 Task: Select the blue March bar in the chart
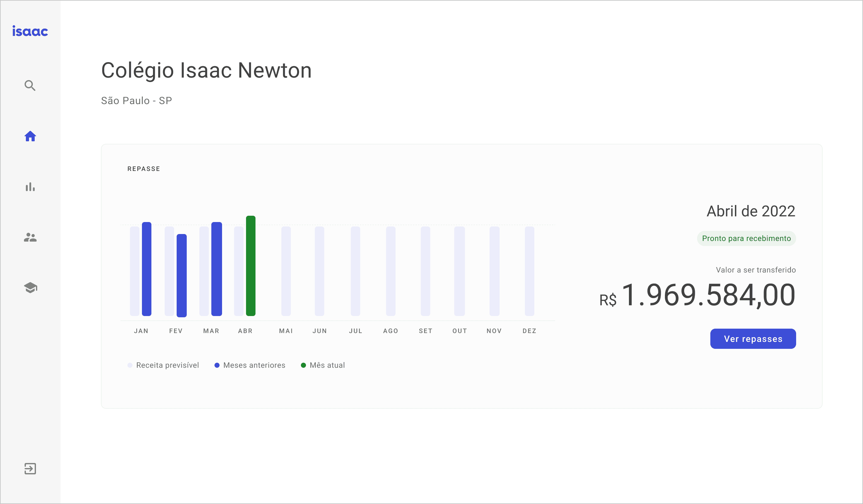tap(217, 269)
